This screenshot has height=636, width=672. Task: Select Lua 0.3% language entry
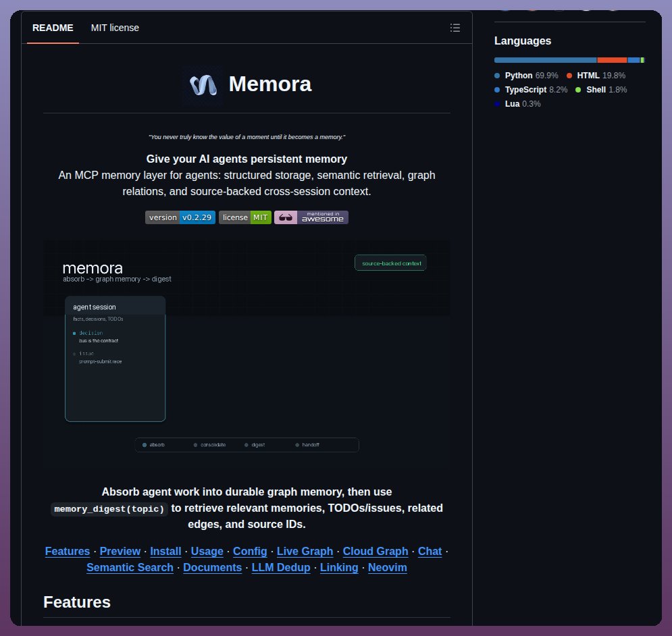(517, 104)
